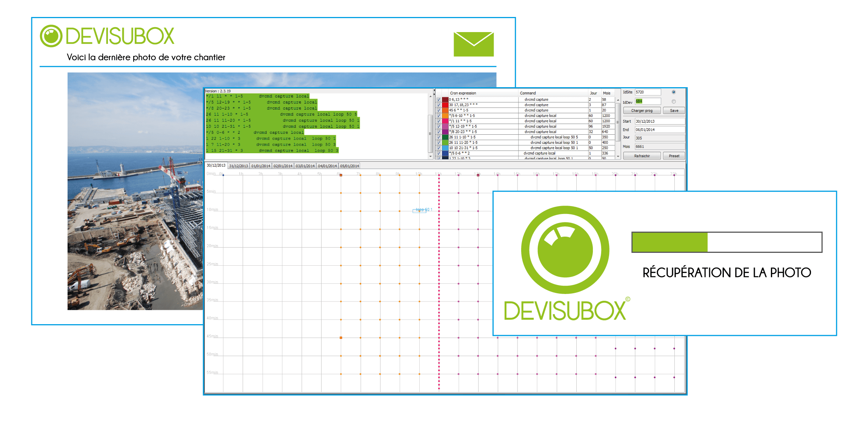
Task: Toggle checkbox for '*/1 11 * * 1-5'
Action: [439, 121]
